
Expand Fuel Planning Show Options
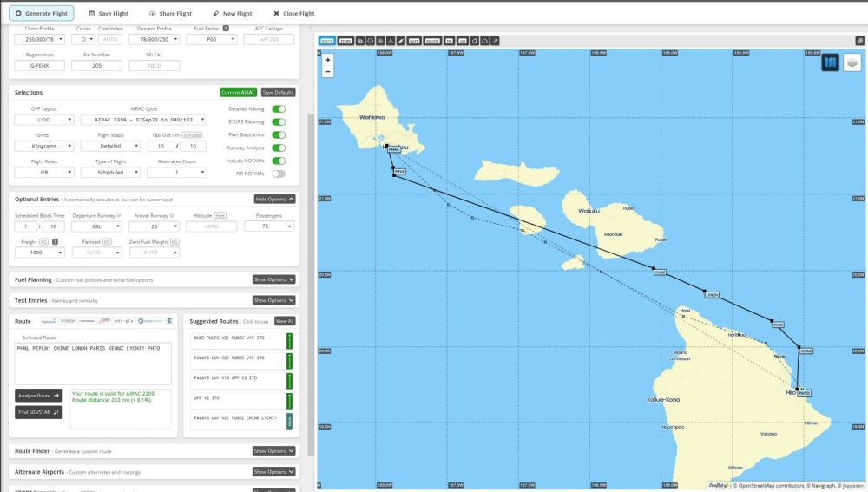point(273,279)
